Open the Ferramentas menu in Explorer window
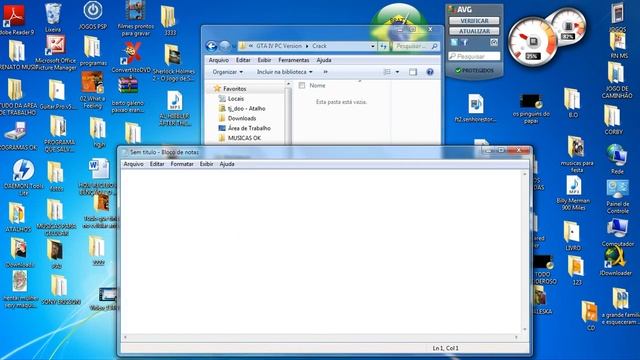The width and height of the screenshot is (640, 360). tap(293, 60)
